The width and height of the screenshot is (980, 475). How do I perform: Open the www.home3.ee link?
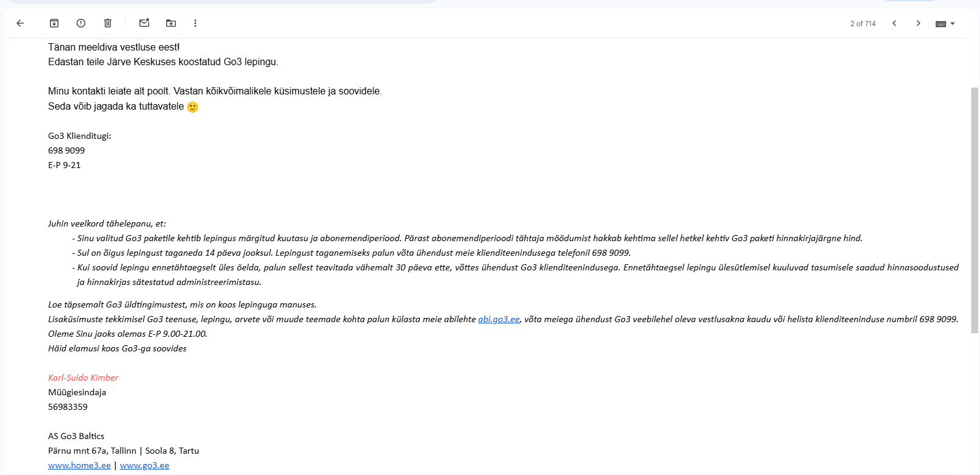(80, 465)
